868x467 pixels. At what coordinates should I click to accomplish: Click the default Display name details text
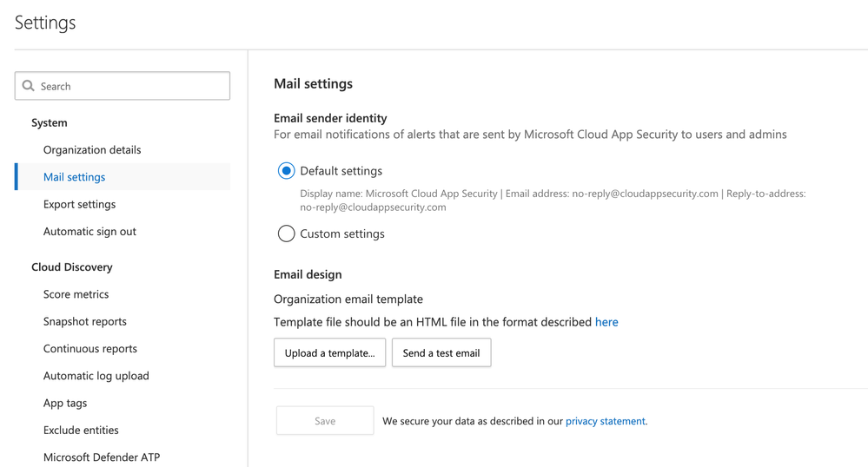(553, 201)
